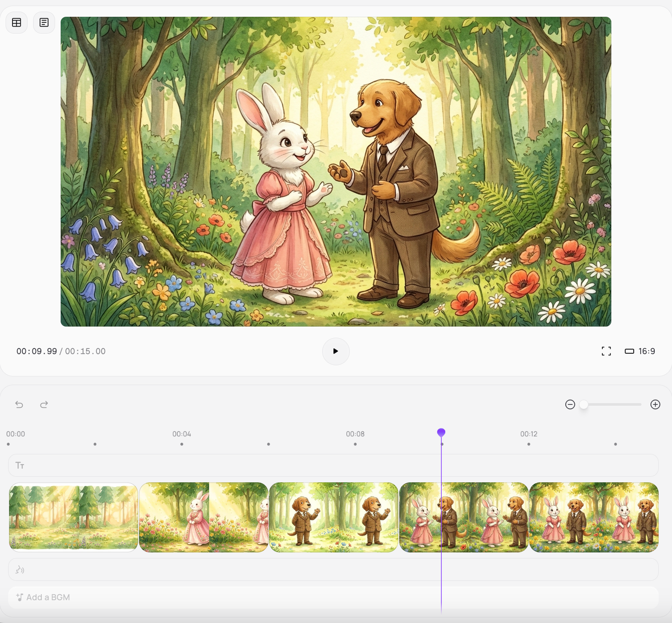672x623 pixels.
Task: Click the main video preview image
Action: pyautogui.click(x=336, y=171)
